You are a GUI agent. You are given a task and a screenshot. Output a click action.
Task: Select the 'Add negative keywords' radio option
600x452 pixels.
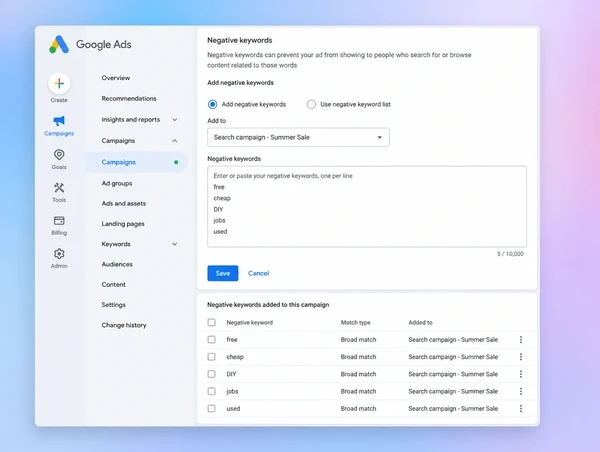click(x=212, y=104)
